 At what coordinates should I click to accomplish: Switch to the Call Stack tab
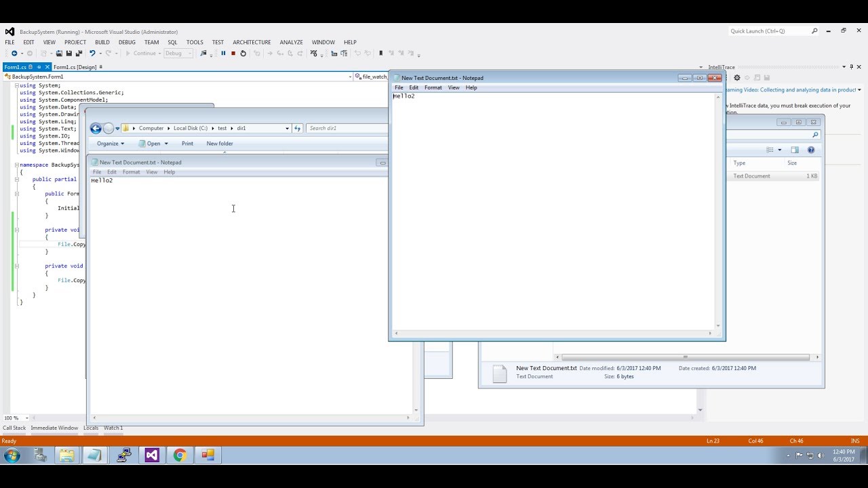[14, 428]
